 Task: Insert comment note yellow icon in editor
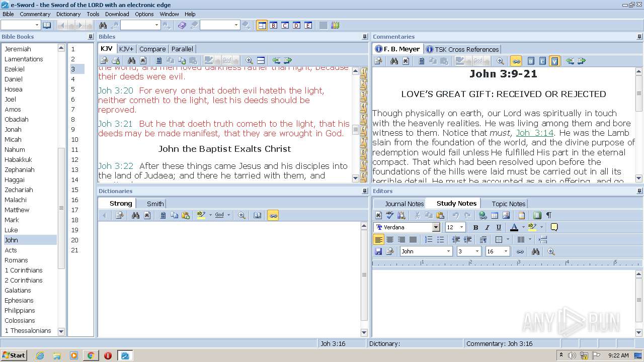[554, 227]
